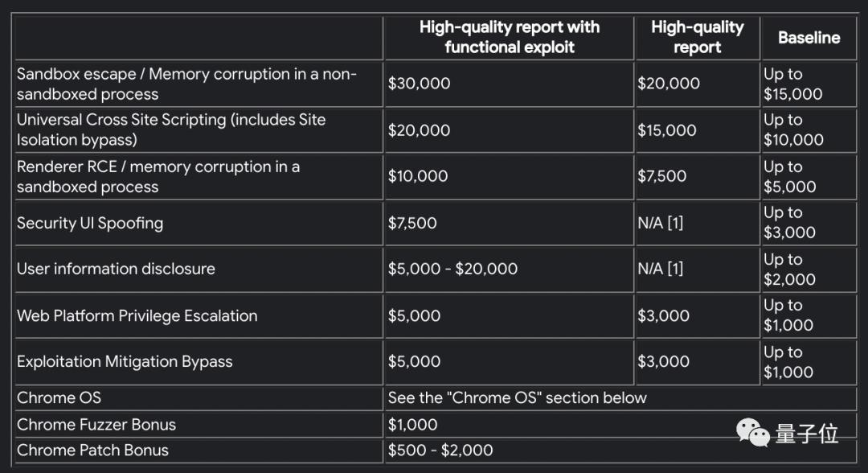Click the "High-quality report" column header
868x473 pixels.
(697, 37)
